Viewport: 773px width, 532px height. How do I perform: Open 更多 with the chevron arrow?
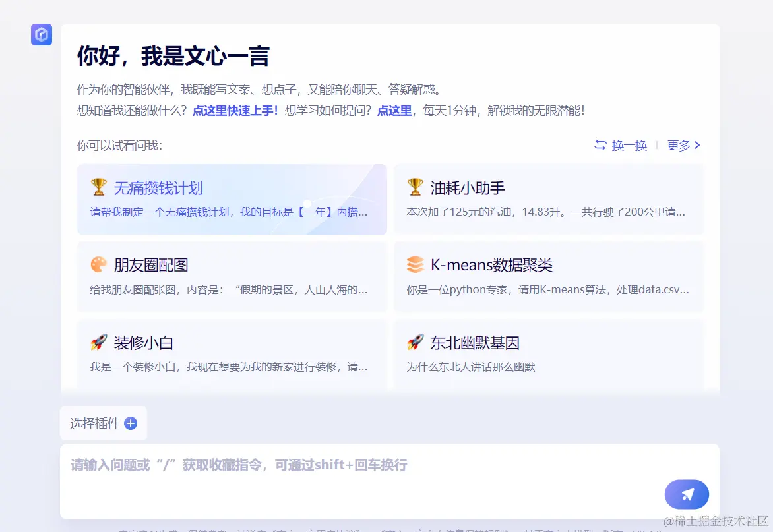point(683,145)
